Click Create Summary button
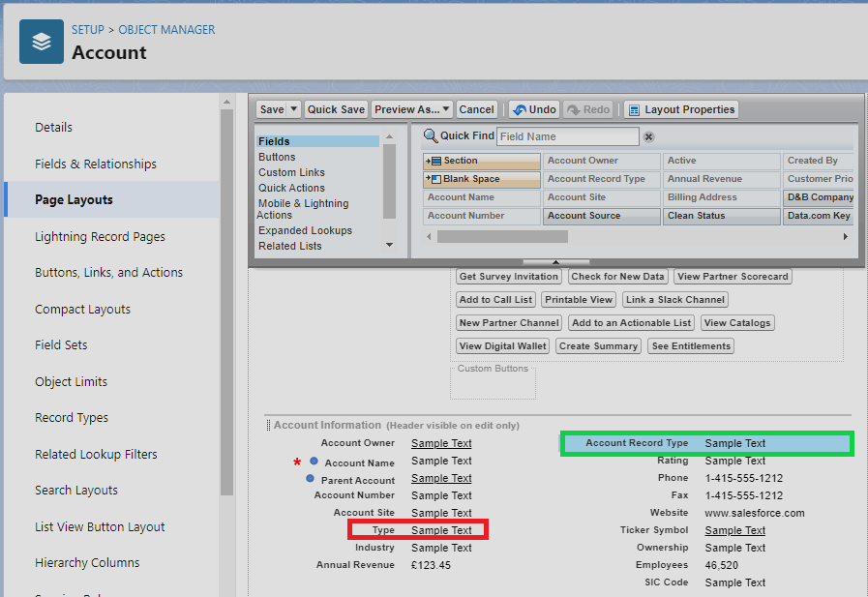The width and height of the screenshot is (868, 597). [x=598, y=346]
